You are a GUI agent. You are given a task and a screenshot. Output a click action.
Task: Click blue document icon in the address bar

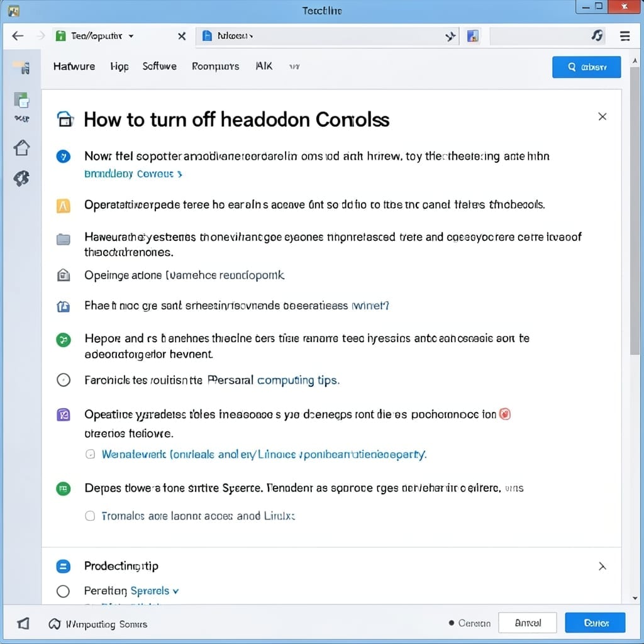(x=208, y=36)
